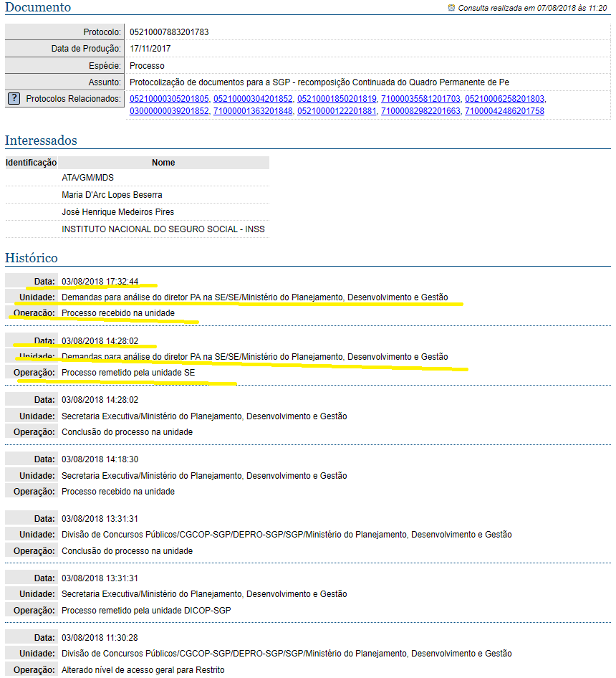Viewport: 616px width, 678px height.
Task: Click history date 03/08/2018 17:32:44
Action: coord(100,282)
